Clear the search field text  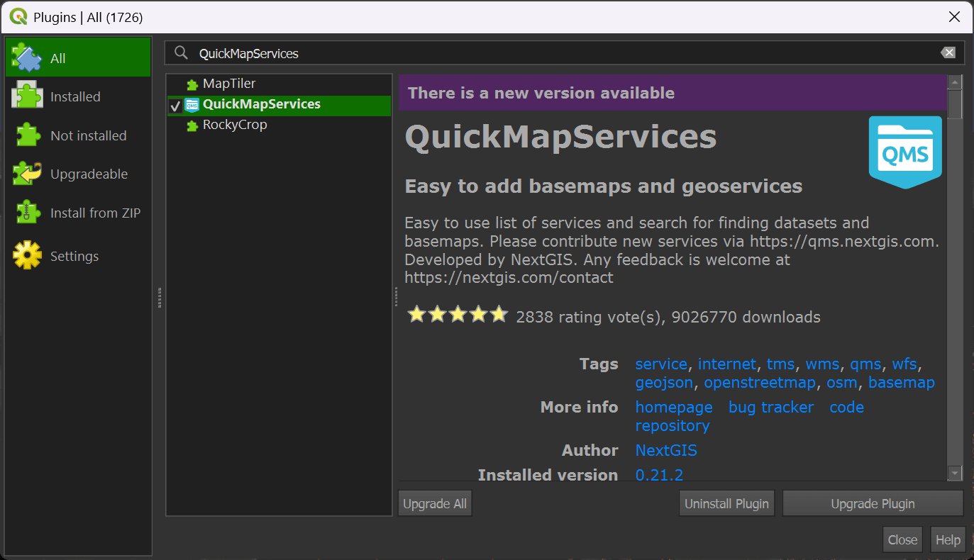(x=948, y=52)
